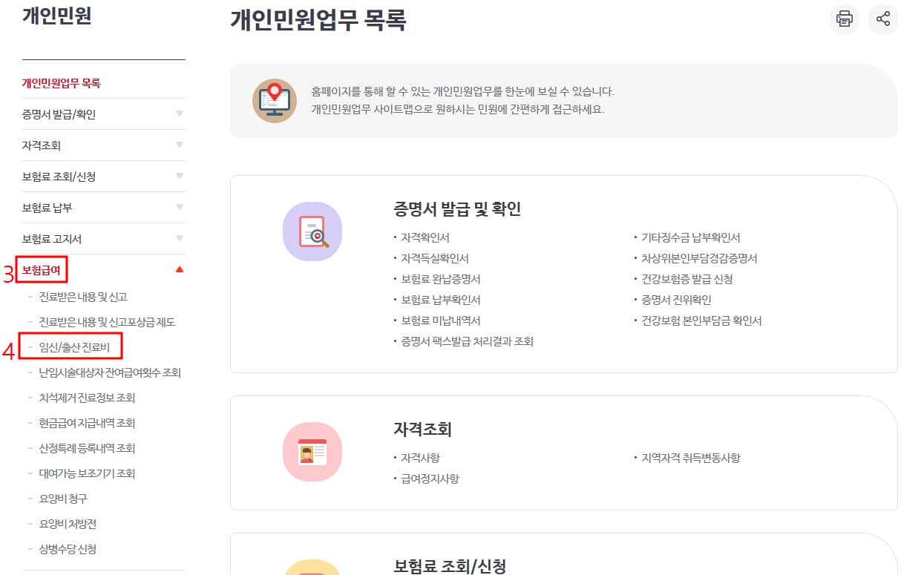924x575 pixels.
Task: Open 요양비 청구 submenu
Action: pyautogui.click(x=63, y=499)
